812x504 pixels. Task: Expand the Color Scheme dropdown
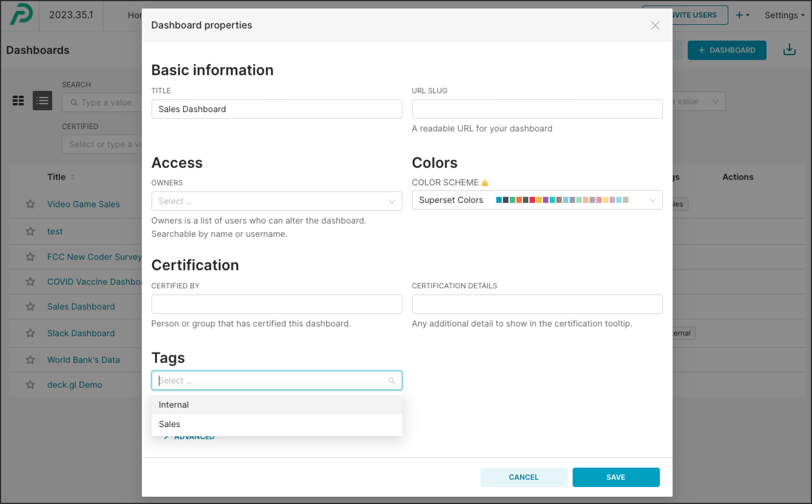pos(652,200)
